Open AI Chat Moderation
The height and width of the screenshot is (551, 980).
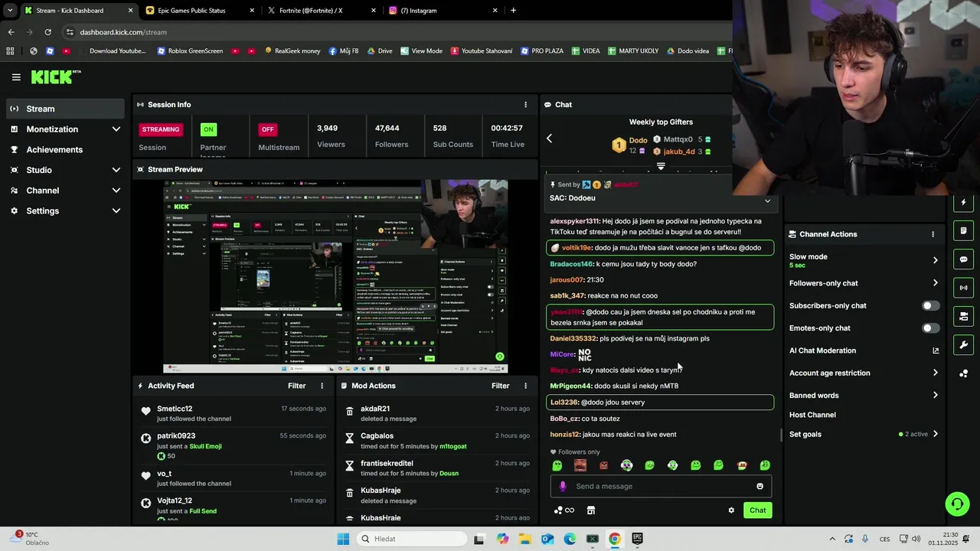click(822, 350)
